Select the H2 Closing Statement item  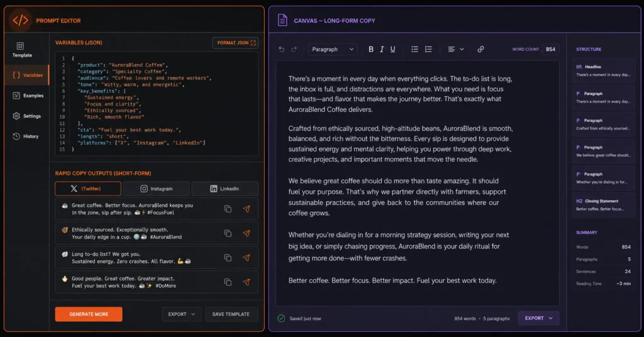(603, 205)
